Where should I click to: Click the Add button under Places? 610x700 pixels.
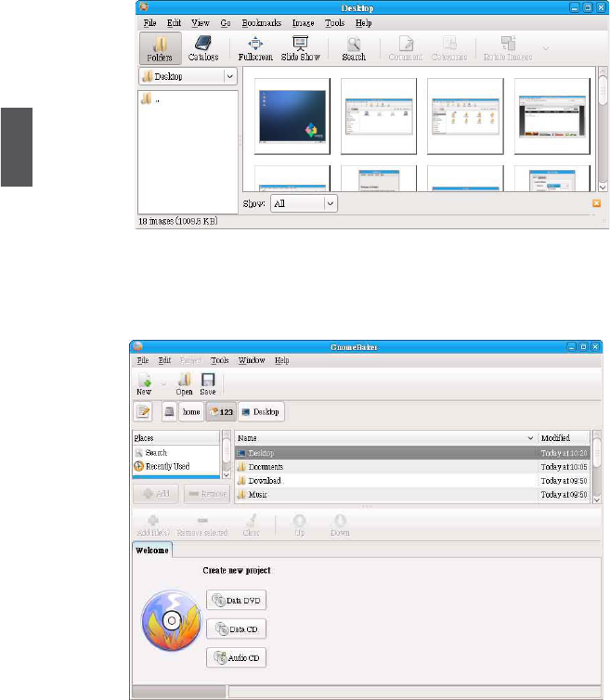tap(156, 494)
